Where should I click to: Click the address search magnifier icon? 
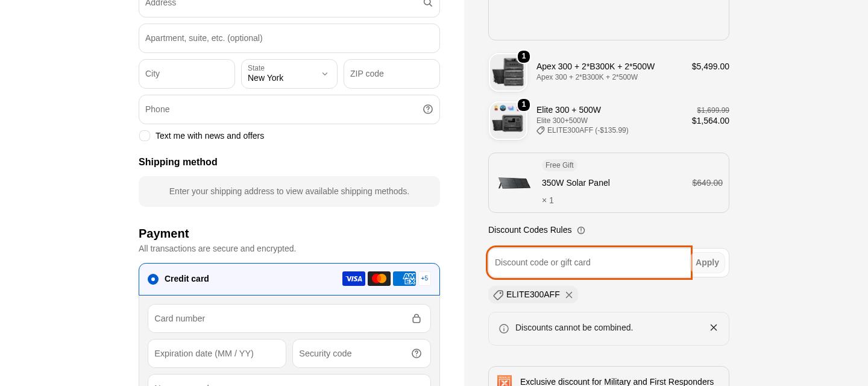coord(427,3)
